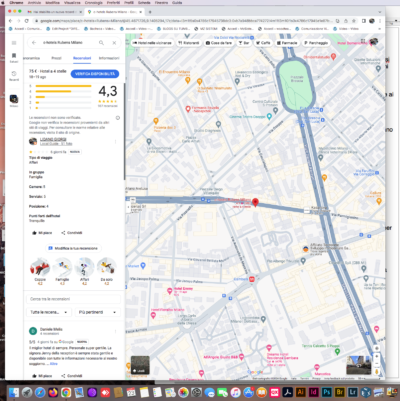Launch Illustrator from the Dock
400x401 pixels.
point(301,392)
